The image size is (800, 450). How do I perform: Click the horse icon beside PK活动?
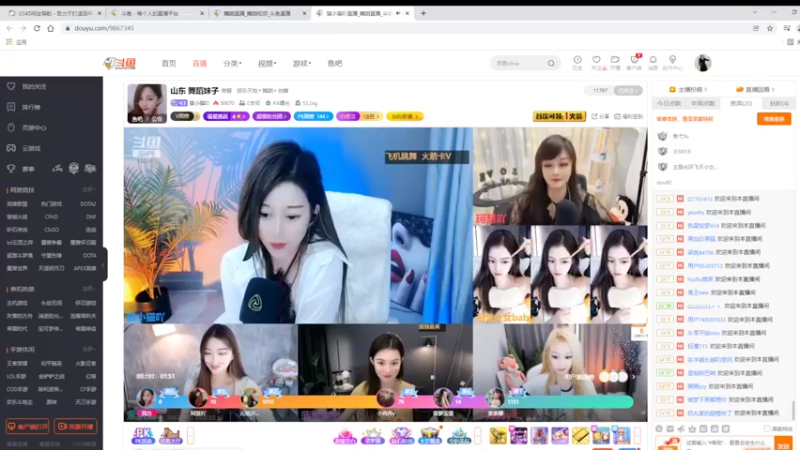coord(170,435)
